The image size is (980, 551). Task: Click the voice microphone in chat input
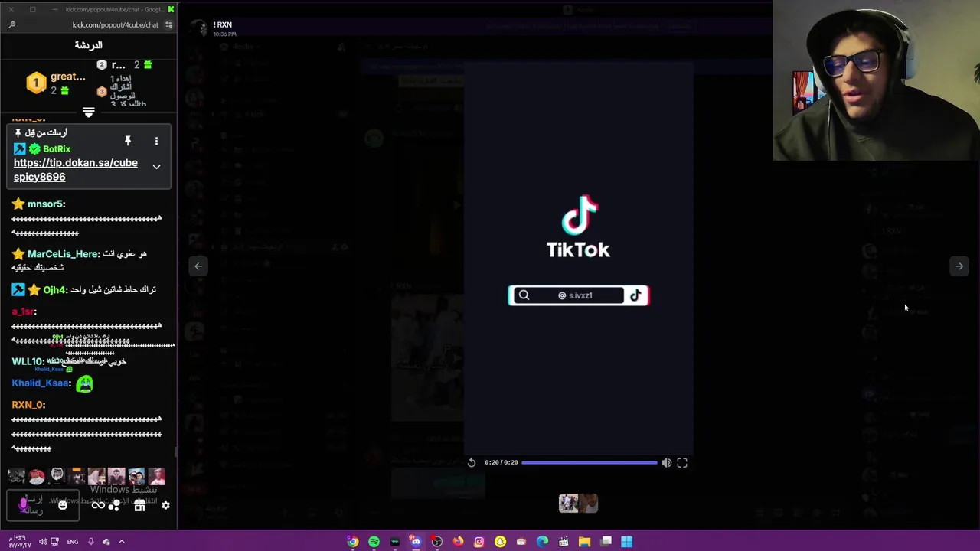(24, 504)
